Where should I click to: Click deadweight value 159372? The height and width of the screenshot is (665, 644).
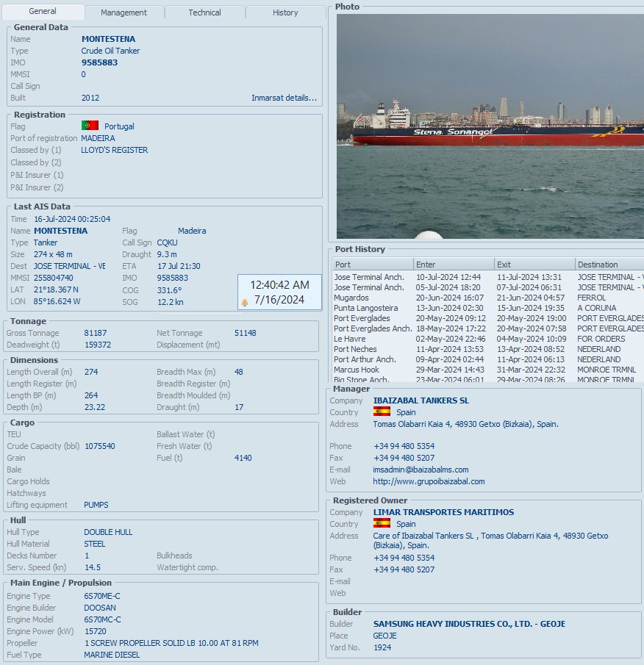pyautogui.click(x=98, y=345)
